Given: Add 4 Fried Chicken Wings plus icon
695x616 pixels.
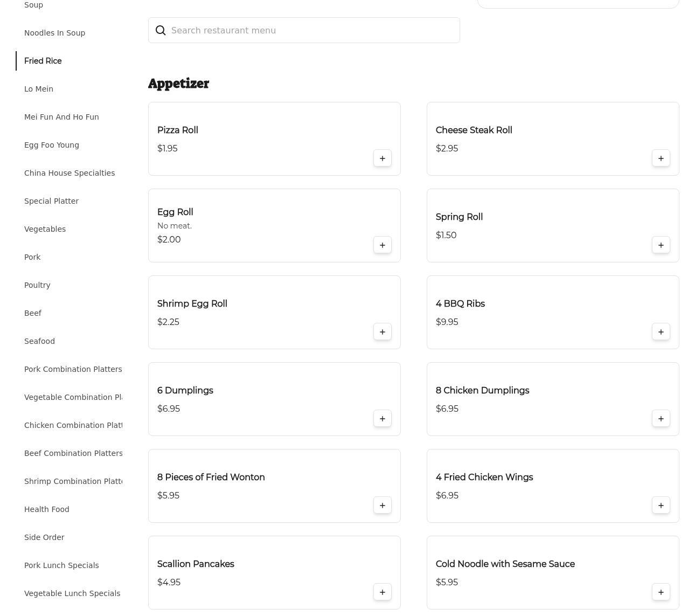Looking at the screenshot, I should (661, 506).
